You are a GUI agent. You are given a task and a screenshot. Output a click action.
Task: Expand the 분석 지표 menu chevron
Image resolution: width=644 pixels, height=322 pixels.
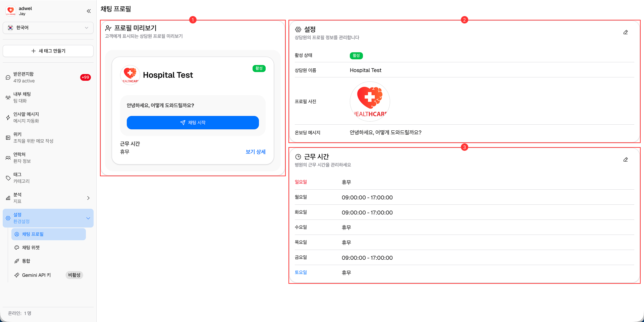point(88,198)
